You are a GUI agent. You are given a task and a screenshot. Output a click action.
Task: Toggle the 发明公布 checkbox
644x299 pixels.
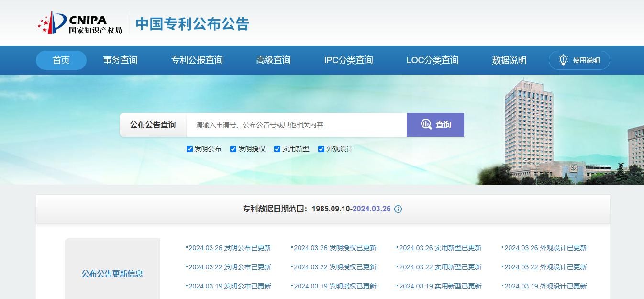(189, 149)
